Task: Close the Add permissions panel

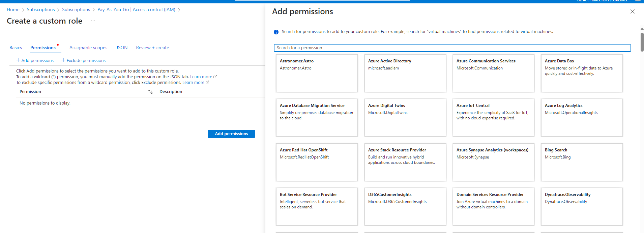Action: (x=633, y=11)
